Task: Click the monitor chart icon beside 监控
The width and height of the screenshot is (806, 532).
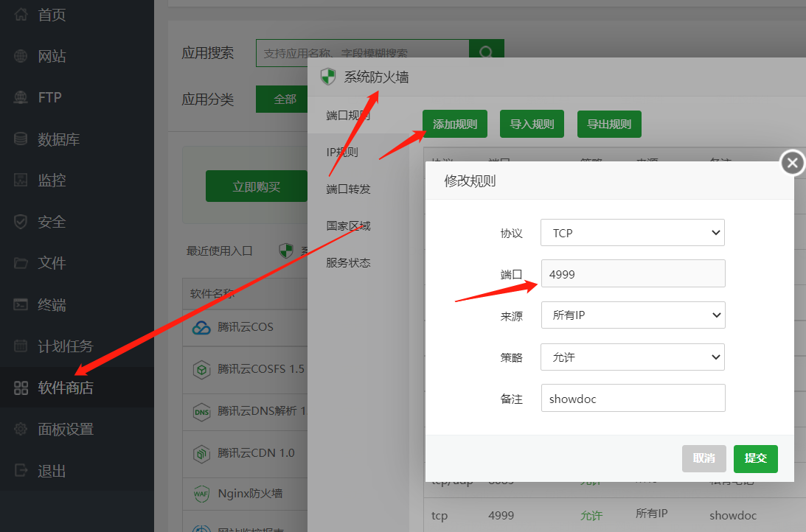Action: 21,180
